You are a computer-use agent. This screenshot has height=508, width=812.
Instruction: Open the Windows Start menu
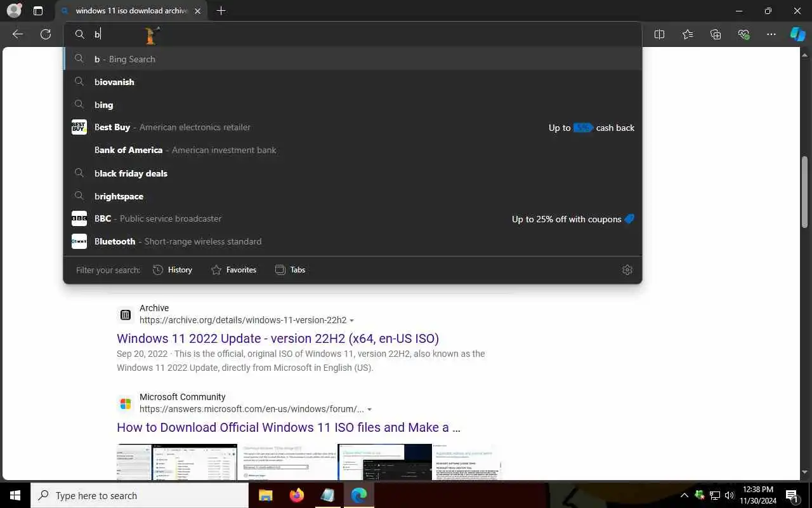pyautogui.click(x=15, y=495)
